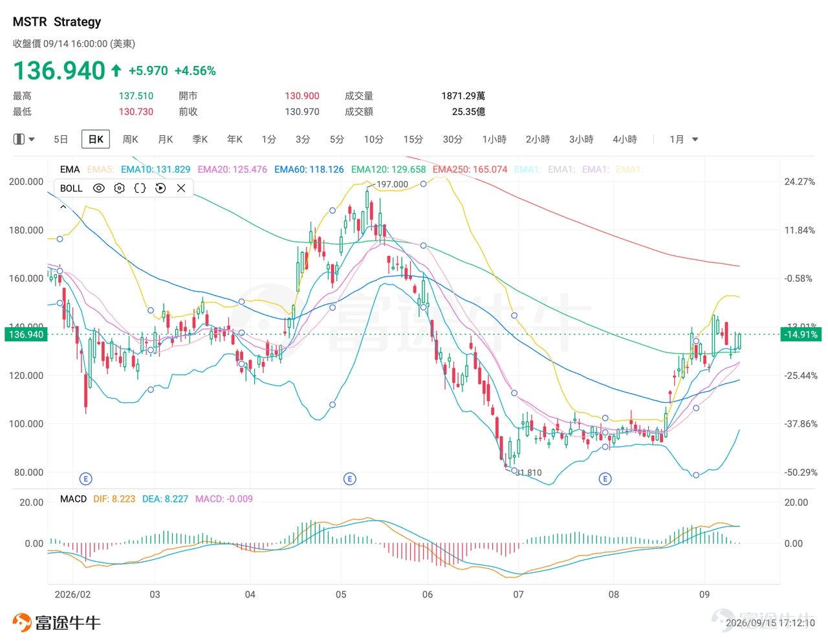Select the 3分 interval
Viewport: 828px width, 644px height.
click(303, 139)
